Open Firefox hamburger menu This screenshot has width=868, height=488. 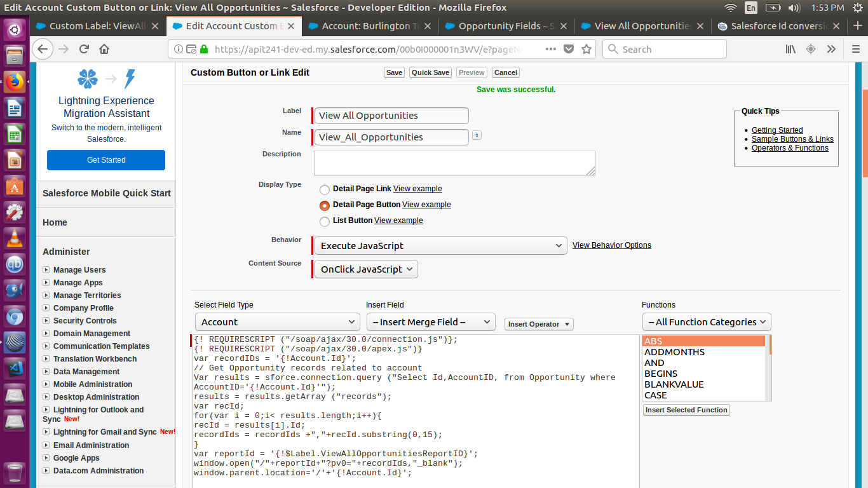(855, 49)
